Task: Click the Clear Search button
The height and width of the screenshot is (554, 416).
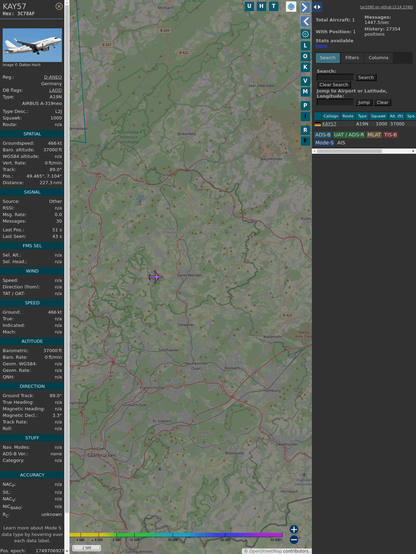Action: point(334,84)
